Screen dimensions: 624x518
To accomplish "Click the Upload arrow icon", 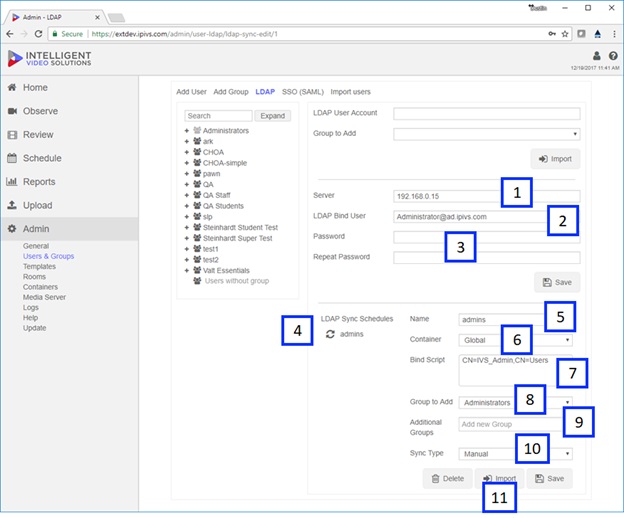I will click(12, 205).
